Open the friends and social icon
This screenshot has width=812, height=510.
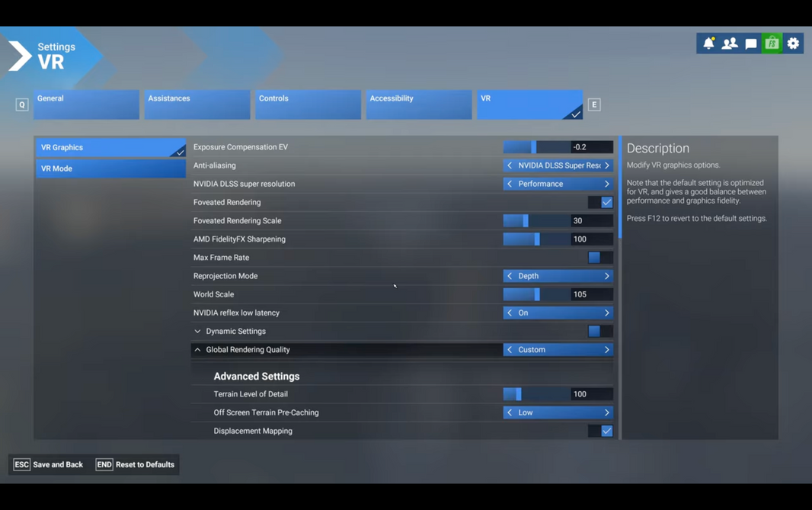click(729, 43)
